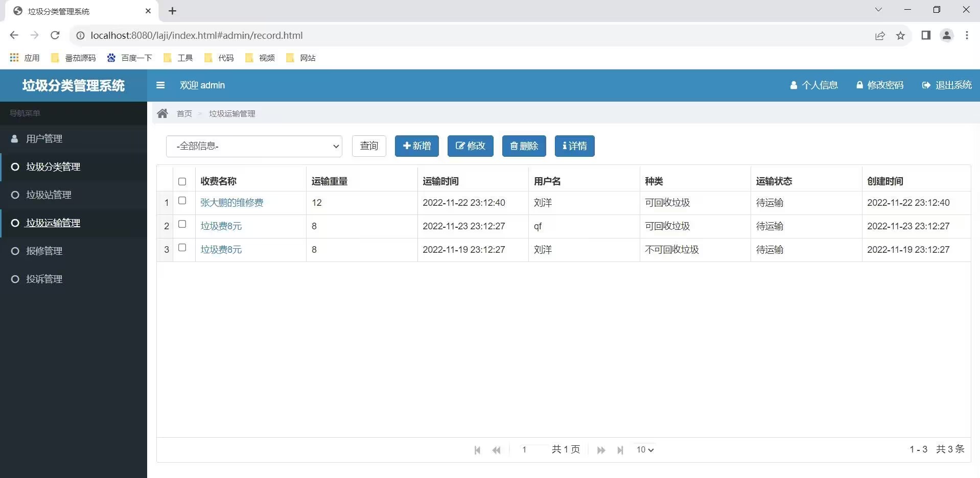Open 用户管理 in sidebar
The height and width of the screenshot is (478, 980).
[x=74, y=139]
